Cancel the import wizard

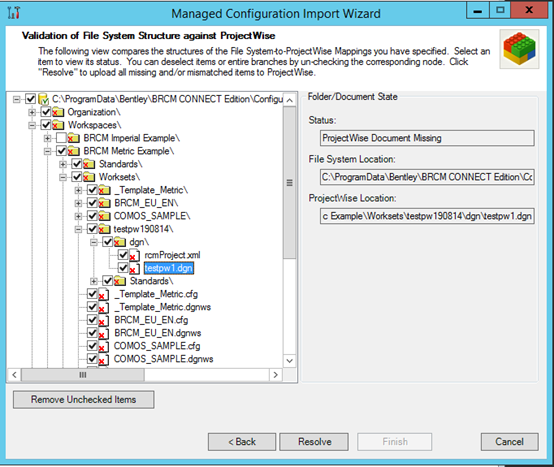[x=509, y=442]
